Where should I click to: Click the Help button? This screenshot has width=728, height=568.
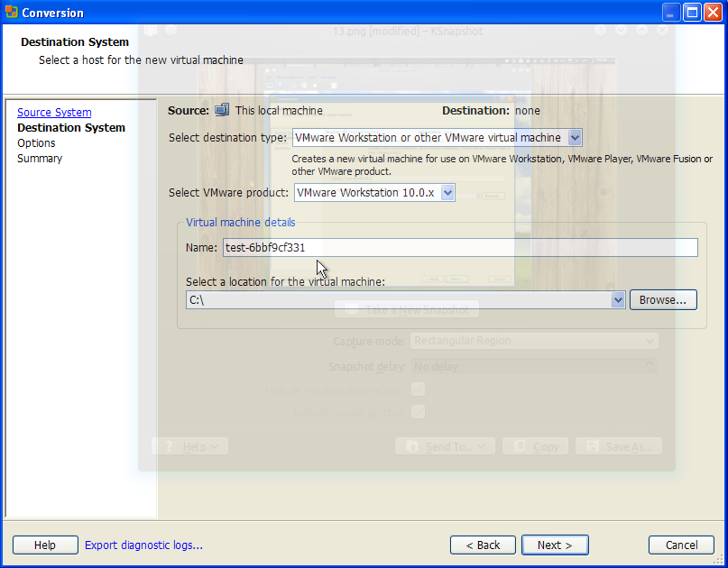tap(45, 545)
